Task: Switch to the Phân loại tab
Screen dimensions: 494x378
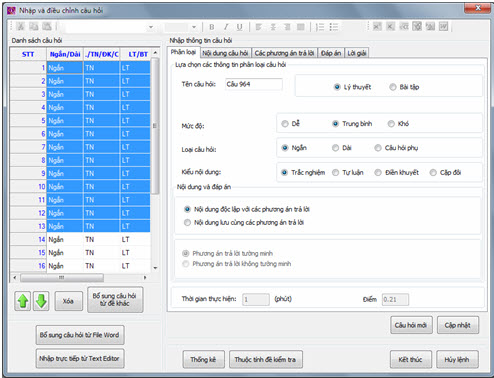Action: coord(183,52)
